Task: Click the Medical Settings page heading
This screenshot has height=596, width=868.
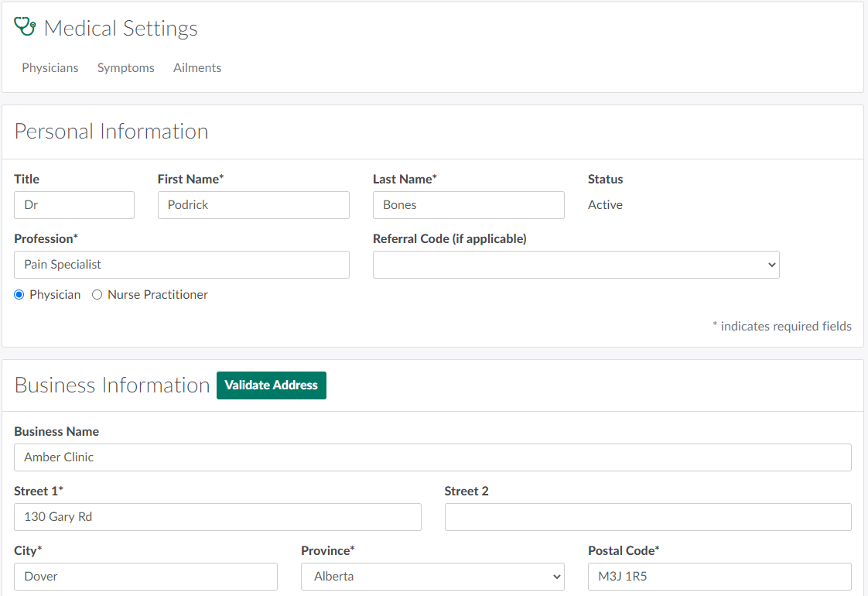Action: coord(121,29)
